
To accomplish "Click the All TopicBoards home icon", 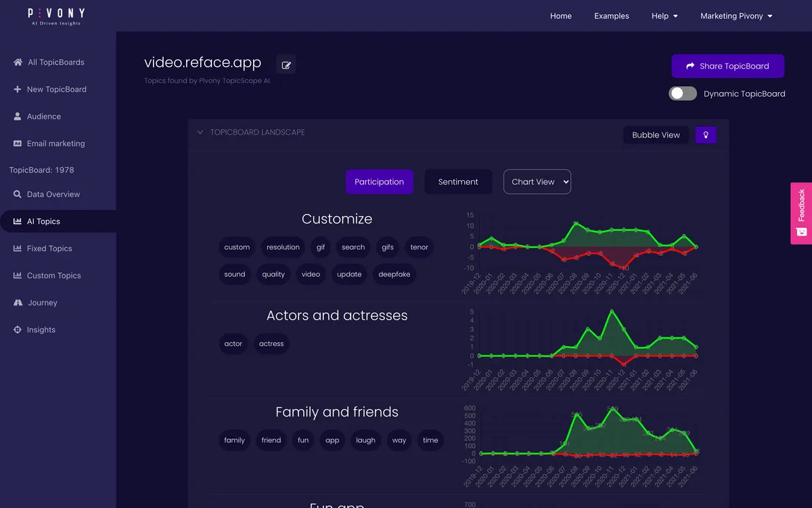I will 18,62.
